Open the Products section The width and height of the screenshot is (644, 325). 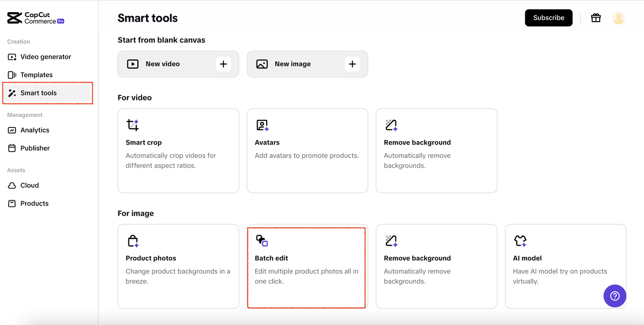[34, 204]
